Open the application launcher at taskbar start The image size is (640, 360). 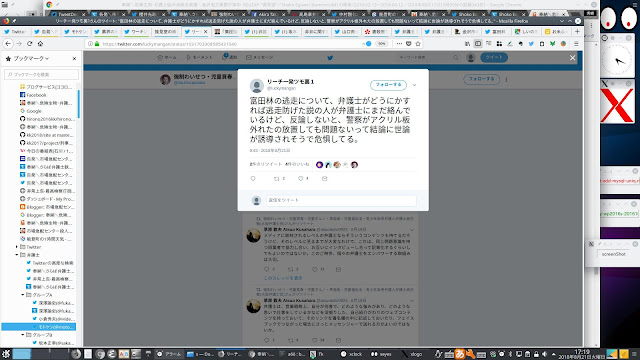tap(6, 354)
